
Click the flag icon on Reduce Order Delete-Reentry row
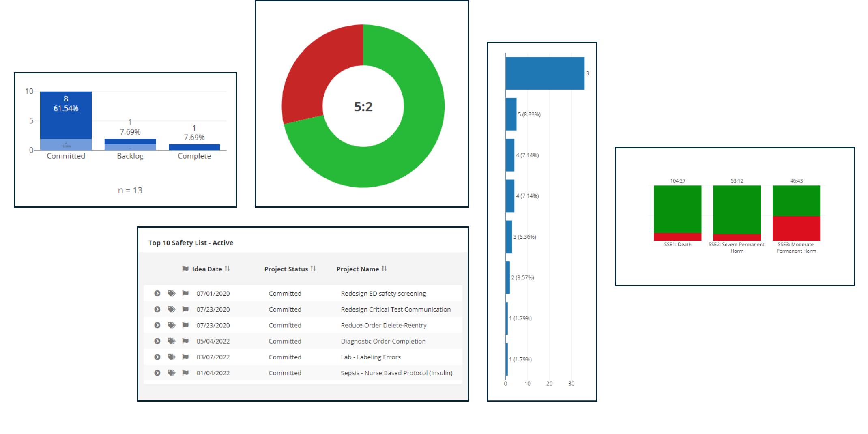point(185,325)
